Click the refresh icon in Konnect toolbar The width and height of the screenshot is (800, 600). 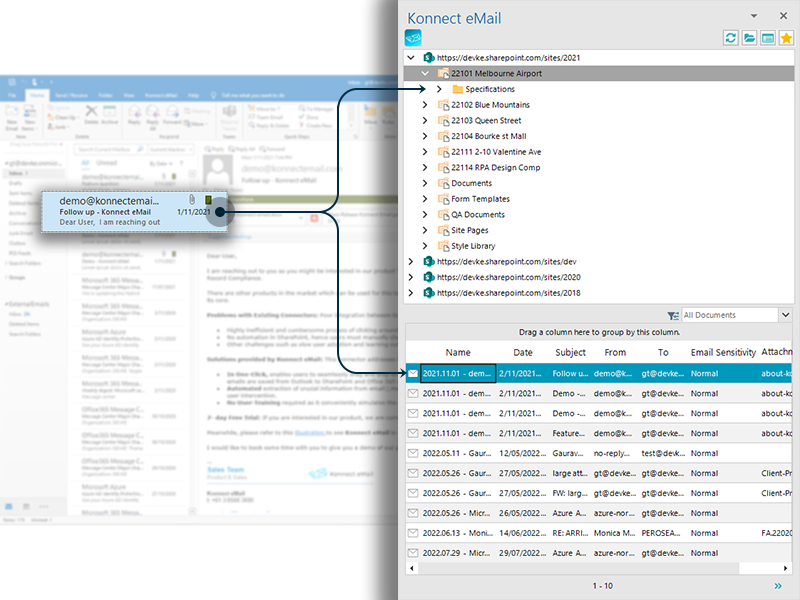731,38
